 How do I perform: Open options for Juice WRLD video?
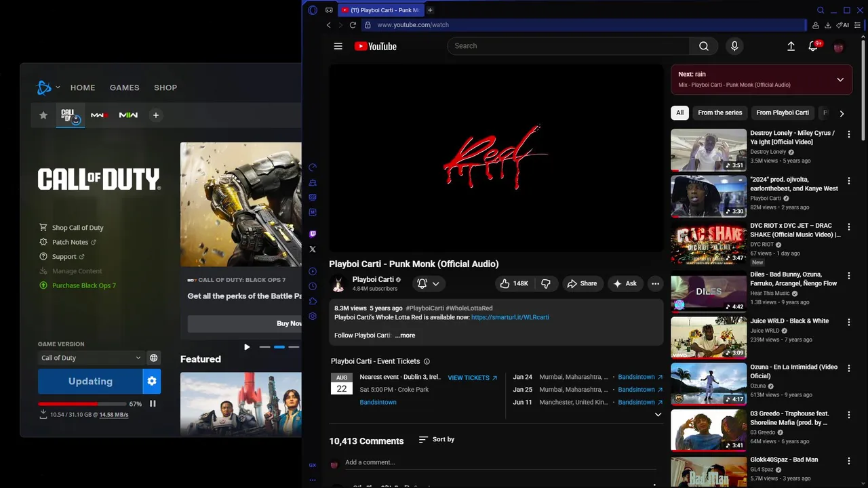[x=848, y=322]
